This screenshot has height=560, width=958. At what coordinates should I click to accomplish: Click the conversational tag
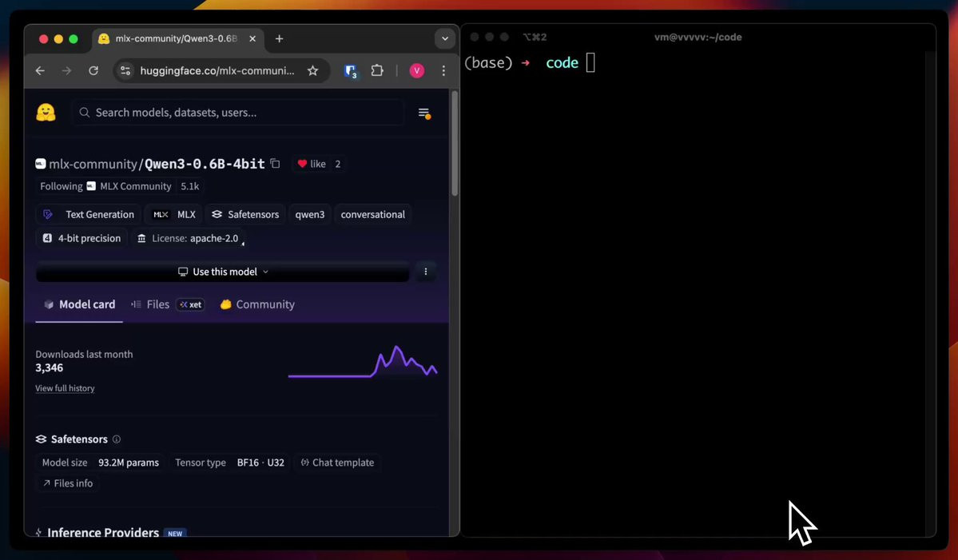tap(372, 214)
